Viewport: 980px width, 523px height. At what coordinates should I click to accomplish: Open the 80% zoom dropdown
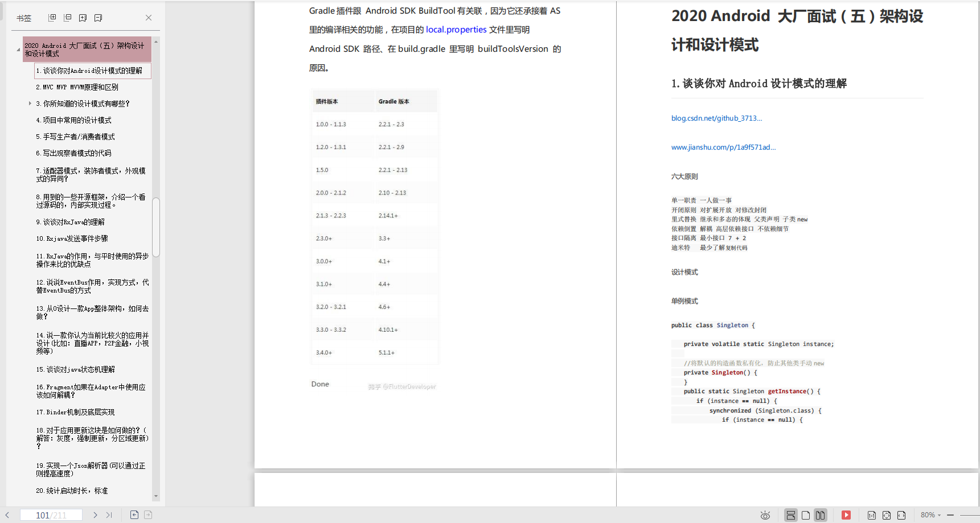tap(931, 515)
